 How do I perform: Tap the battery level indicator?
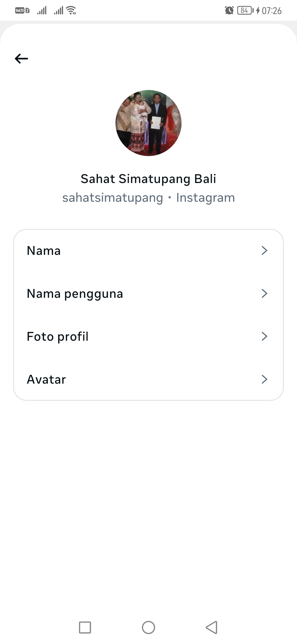(245, 10)
